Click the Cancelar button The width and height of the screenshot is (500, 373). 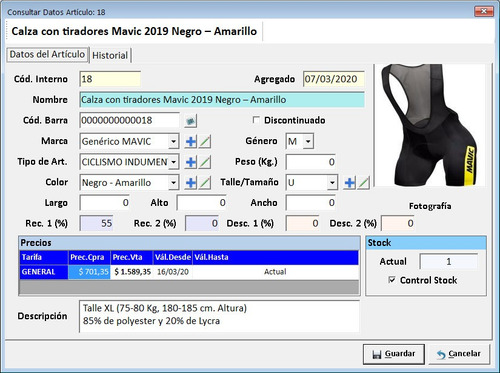tap(459, 354)
